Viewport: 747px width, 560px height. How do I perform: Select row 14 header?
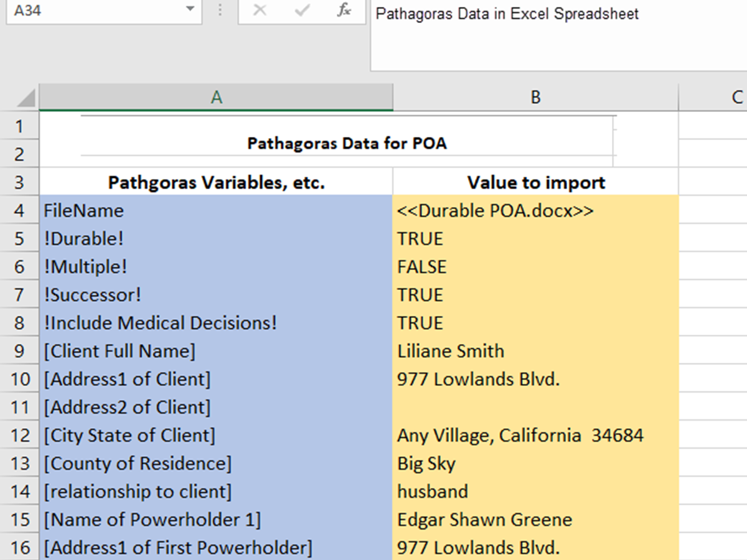pos(19,492)
